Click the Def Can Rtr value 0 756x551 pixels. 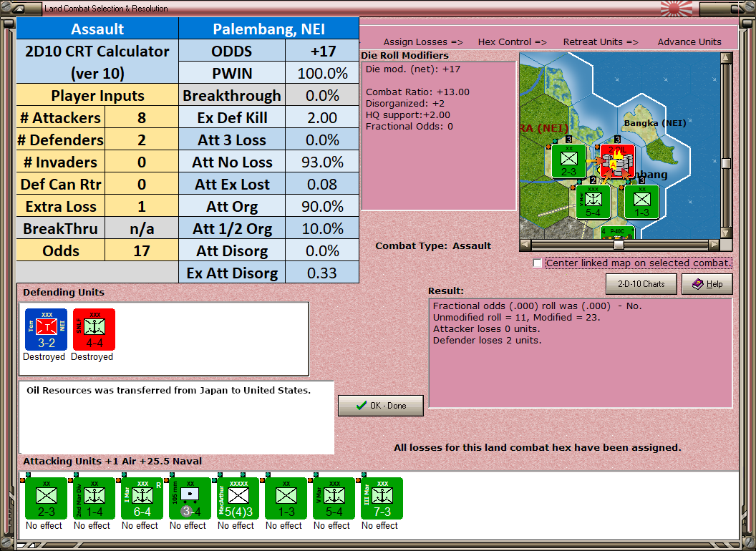[x=142, y=184]
